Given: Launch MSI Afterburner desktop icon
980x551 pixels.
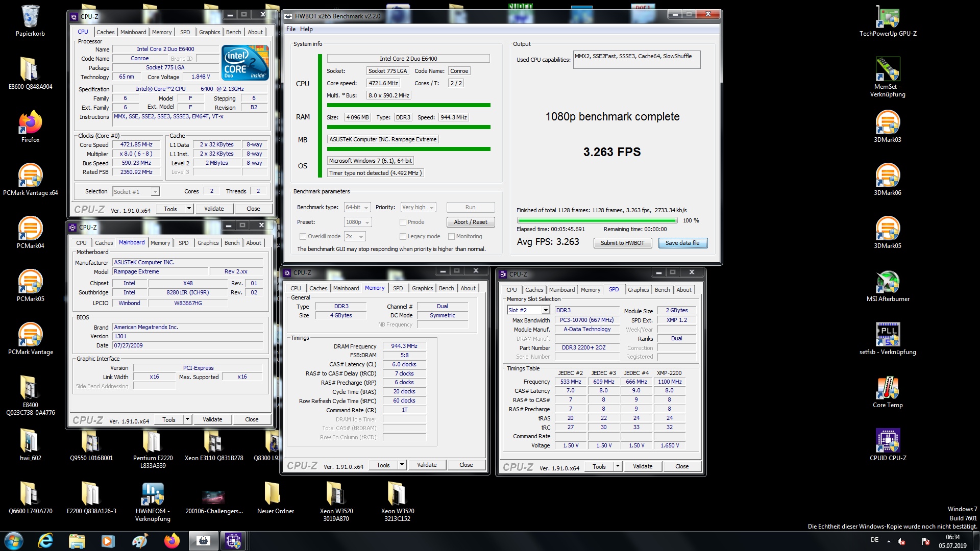Looking at the screenshot, I should coord(888,285).
